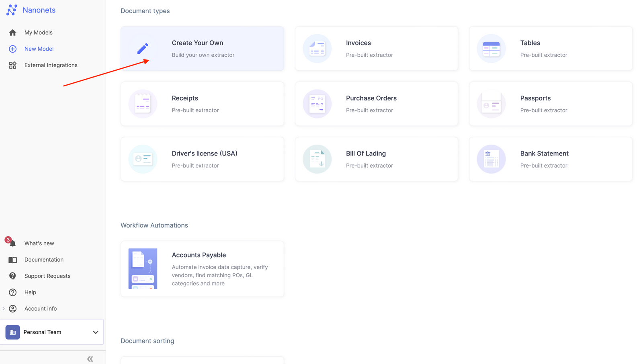Open the Personal Team dropdown chevron
The width and height of the screenshot is (643, 364).
point(96,332)
